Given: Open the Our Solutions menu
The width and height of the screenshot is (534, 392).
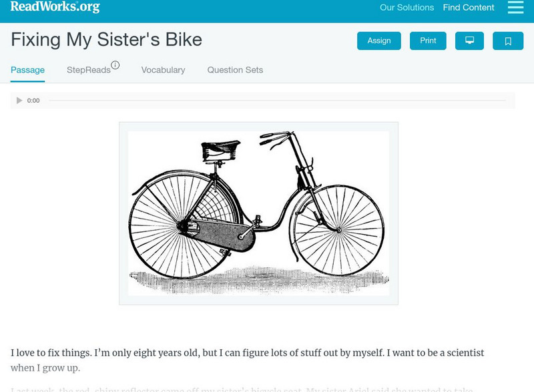Looking at the screenshot, I should click(x=407, y=8).
